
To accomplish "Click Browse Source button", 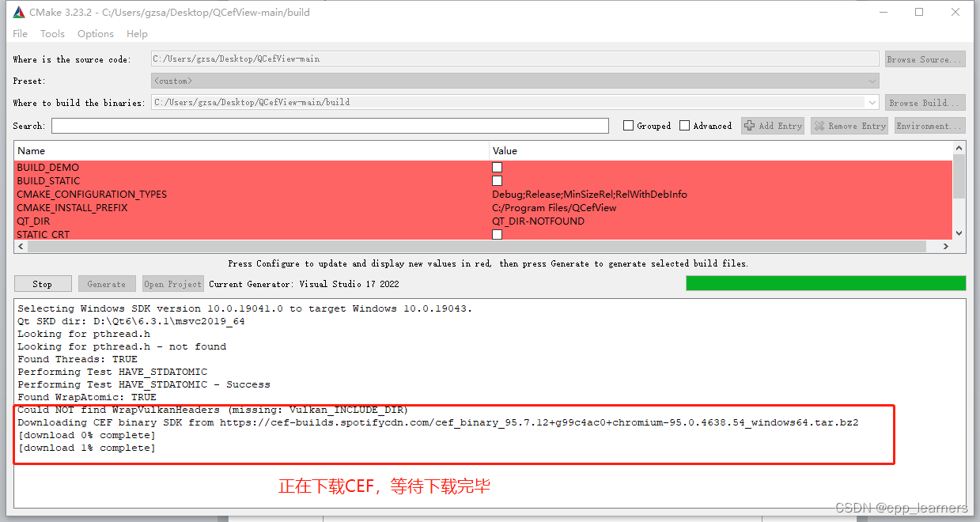I will coord(924,59).
